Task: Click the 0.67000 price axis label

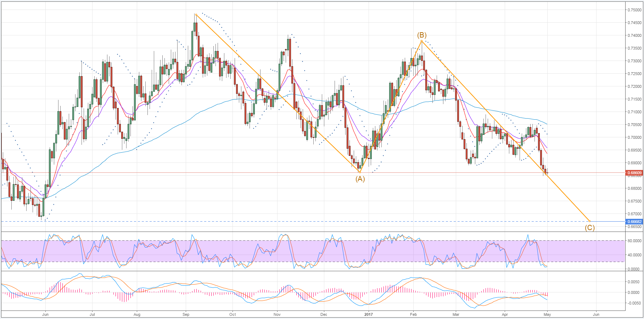Action: [x=634, y=214]
